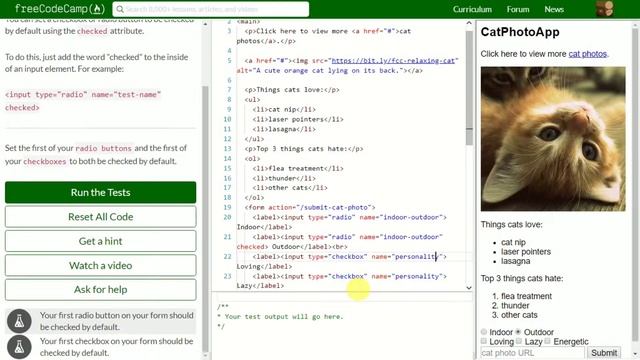Click Watch a video button
640x360 pixels.
(100, 265)
